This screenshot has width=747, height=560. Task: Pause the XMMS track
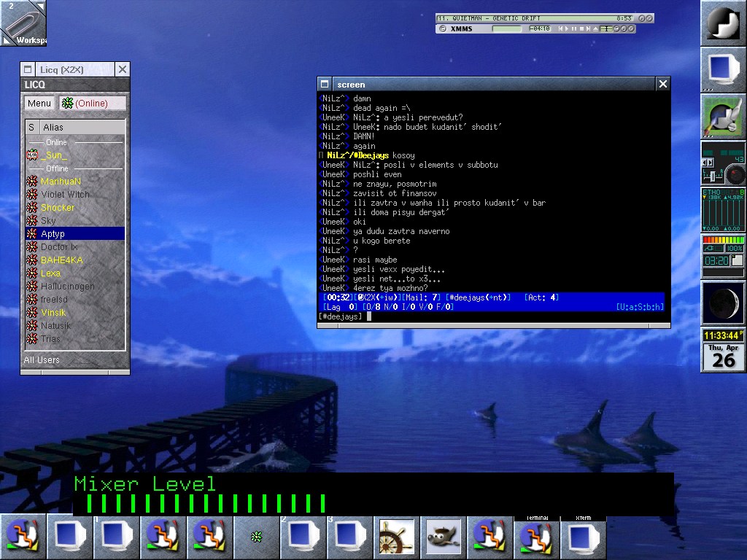point(574,28)
